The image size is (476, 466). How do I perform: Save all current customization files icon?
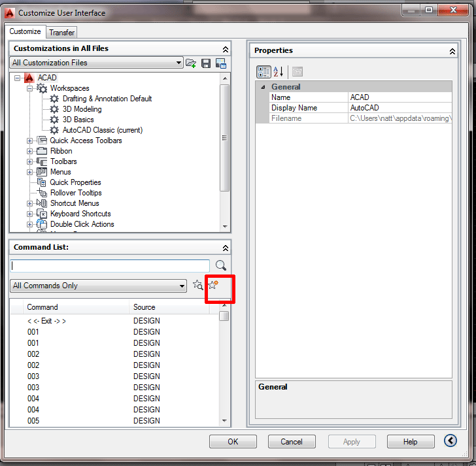tap(206, 63)
